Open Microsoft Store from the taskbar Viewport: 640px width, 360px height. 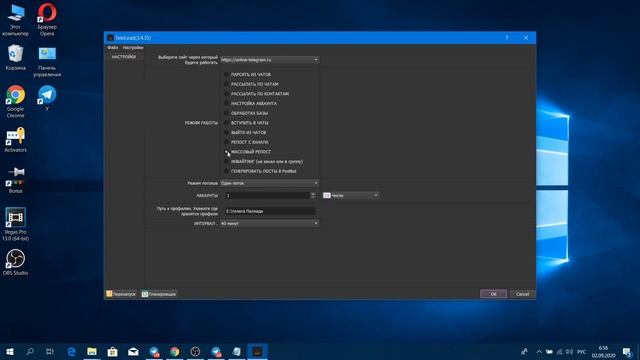click(113, 351)
